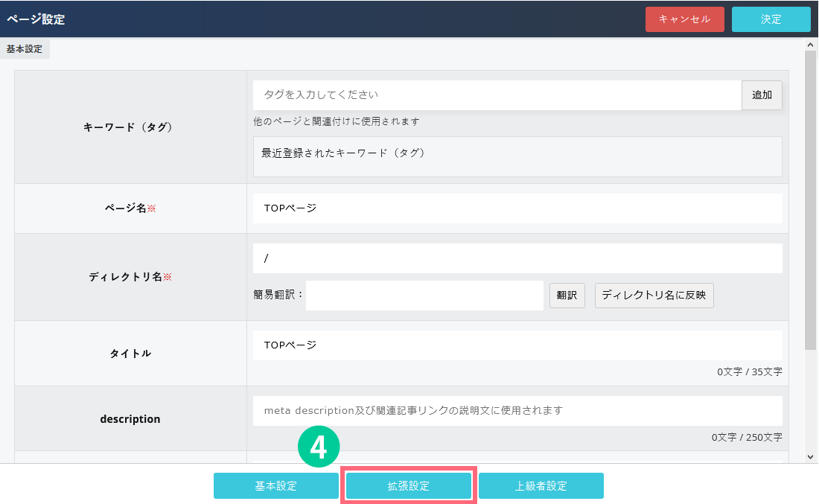Focus the ディレクトリ名 input containing slash
This screenshot has height=504, width=819.
pos(517,258)
